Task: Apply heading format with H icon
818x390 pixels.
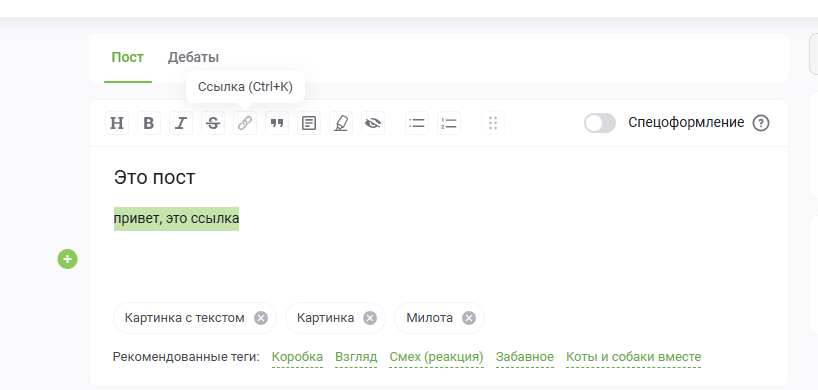Action: 117,123
